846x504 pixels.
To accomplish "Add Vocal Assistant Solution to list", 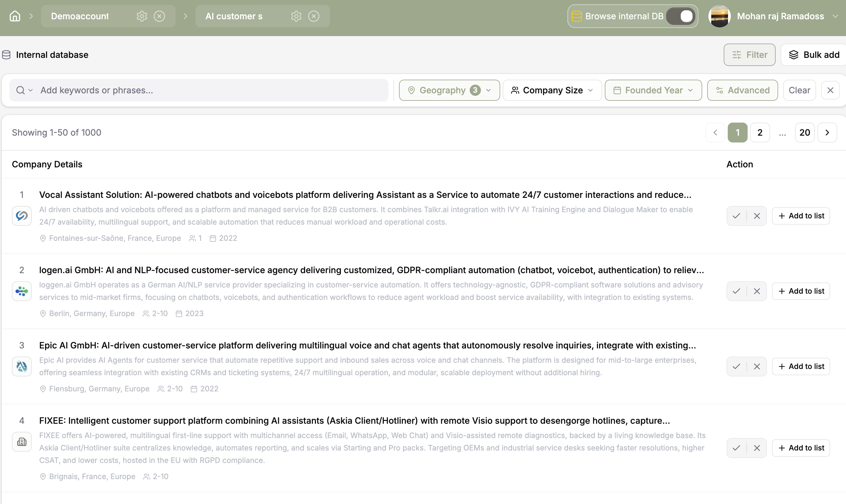I will point(801,216).
